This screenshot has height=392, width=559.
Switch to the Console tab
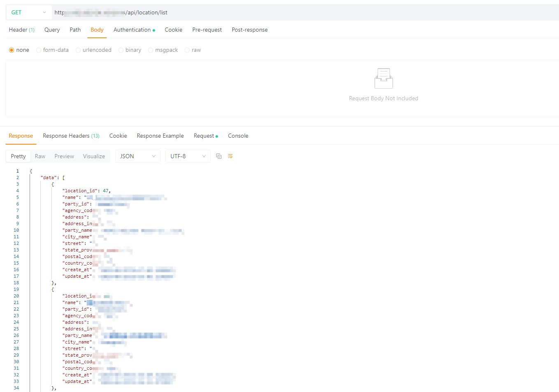[x=238, y=136]
